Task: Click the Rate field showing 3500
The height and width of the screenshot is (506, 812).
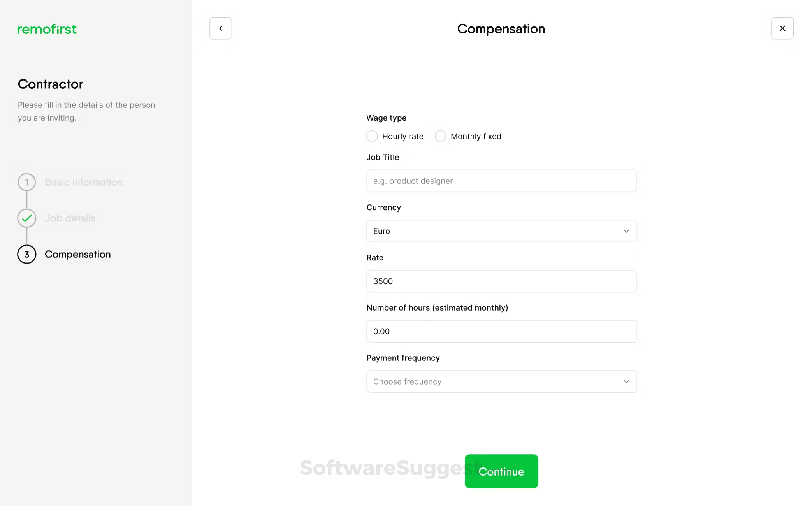Action: [x=501, y=281]
